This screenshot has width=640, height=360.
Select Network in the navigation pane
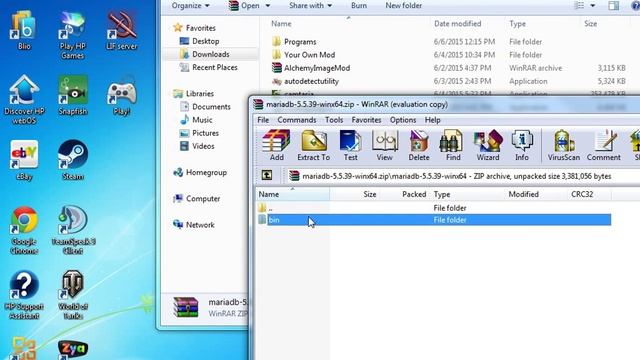coord(200,224)
